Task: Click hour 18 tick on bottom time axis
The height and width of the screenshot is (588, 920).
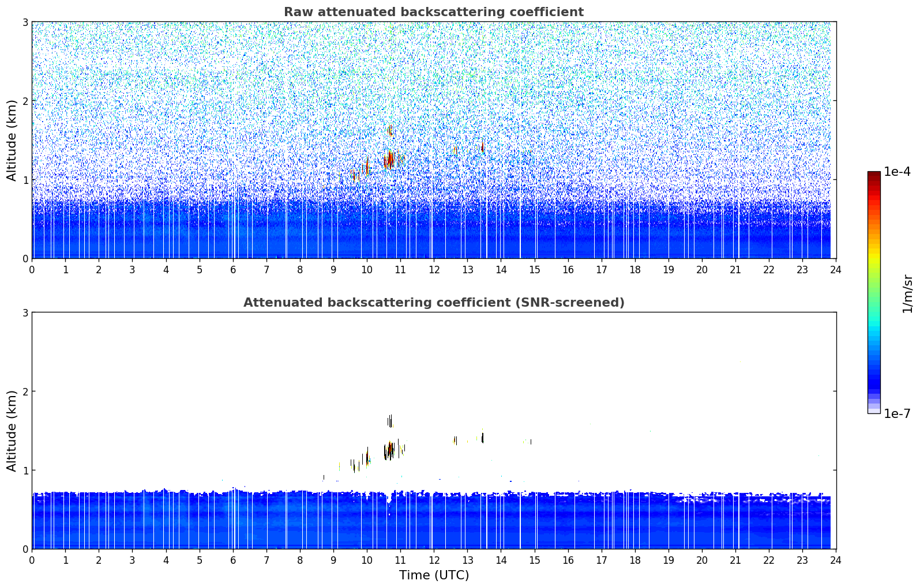Action: pos(635,560)
